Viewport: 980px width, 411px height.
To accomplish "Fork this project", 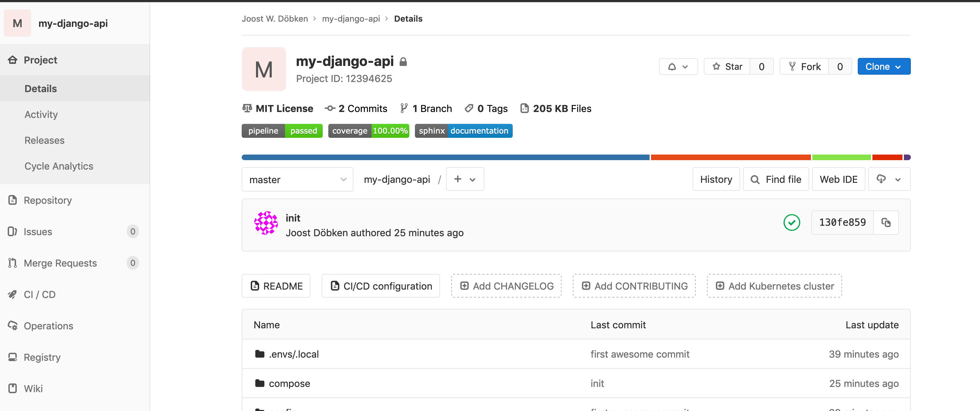I will point(804,67).
